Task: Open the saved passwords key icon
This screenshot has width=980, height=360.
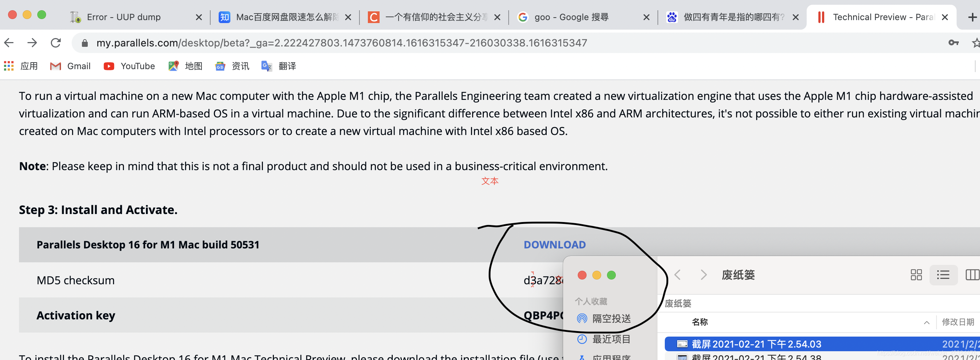Action: point(953,42)
